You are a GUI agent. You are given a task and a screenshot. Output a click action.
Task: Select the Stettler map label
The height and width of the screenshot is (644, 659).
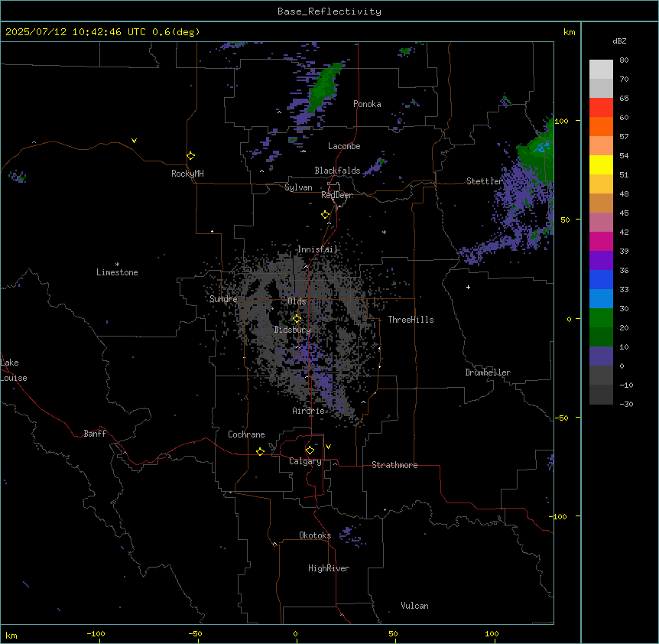pyautogui.click(x=485, y=181)
